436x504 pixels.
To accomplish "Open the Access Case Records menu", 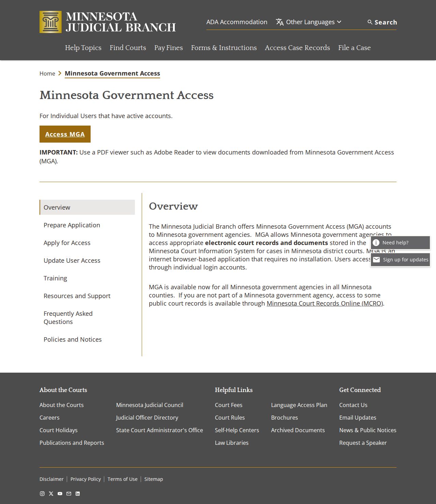I will click(297, 48).
